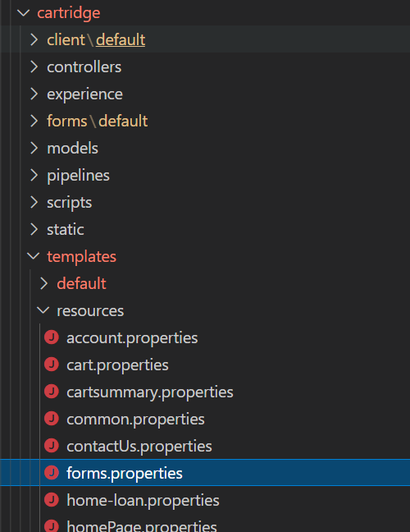410x532 pixels.
Task: Select the experience folder
Action: point(84,94)
